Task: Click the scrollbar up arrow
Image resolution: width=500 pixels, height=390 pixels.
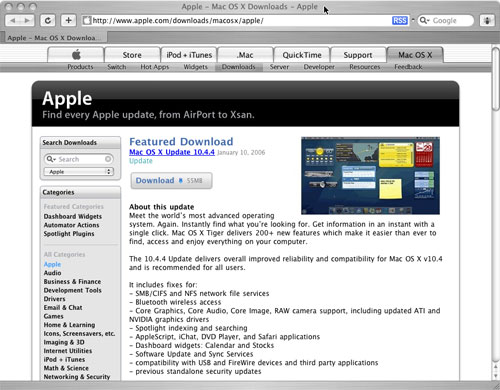Action: tap(496, 367)
